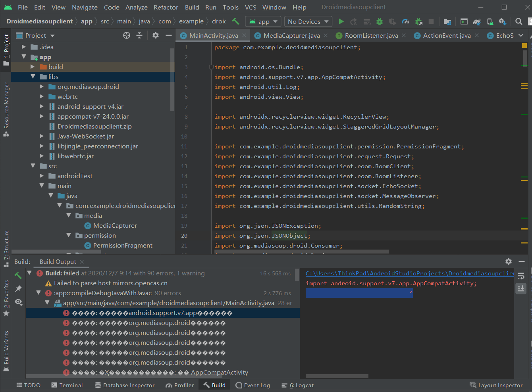532x392 pixels.
Task: Expand the webrtc folder
Action: pyautogui.click(x=42, y=96)
